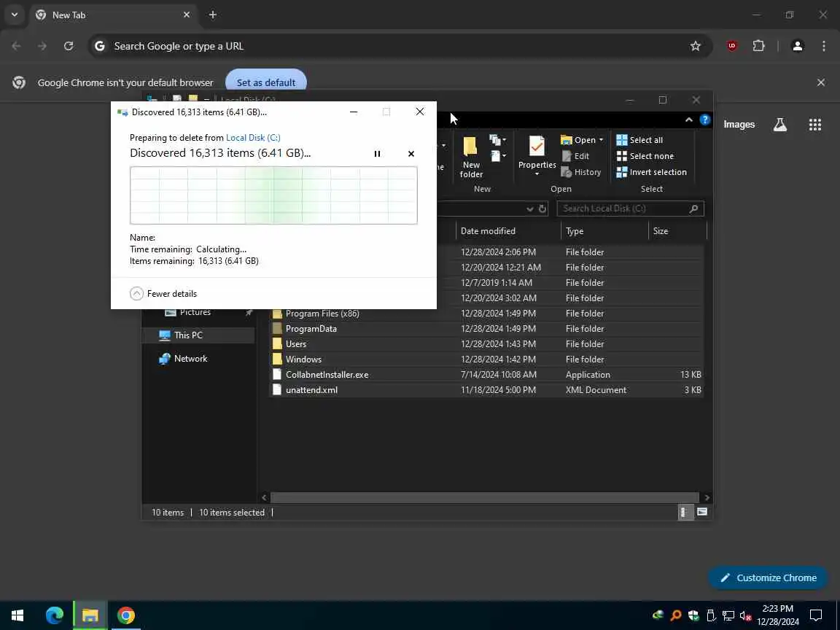Reload the Chrome page

(69, 46)
